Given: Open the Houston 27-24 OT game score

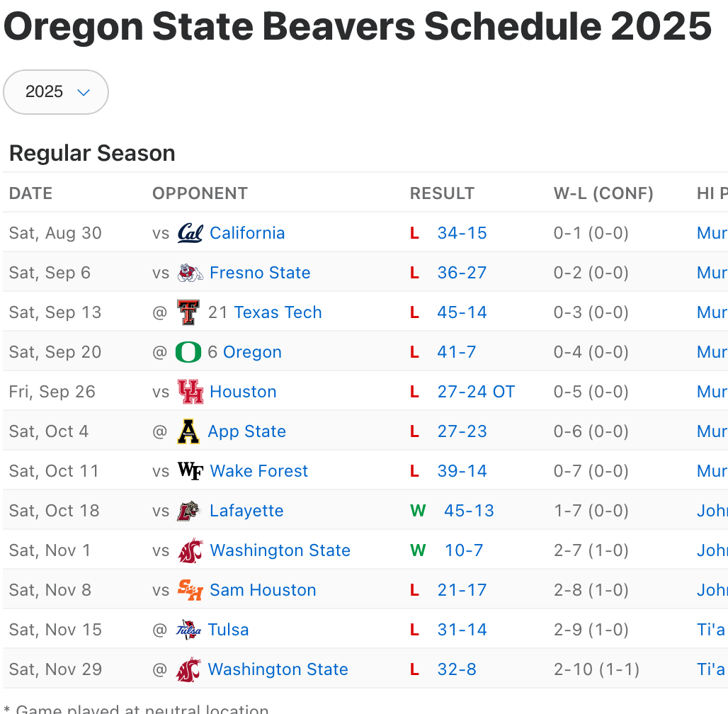Looking at the screenshot, I should 476,392.
